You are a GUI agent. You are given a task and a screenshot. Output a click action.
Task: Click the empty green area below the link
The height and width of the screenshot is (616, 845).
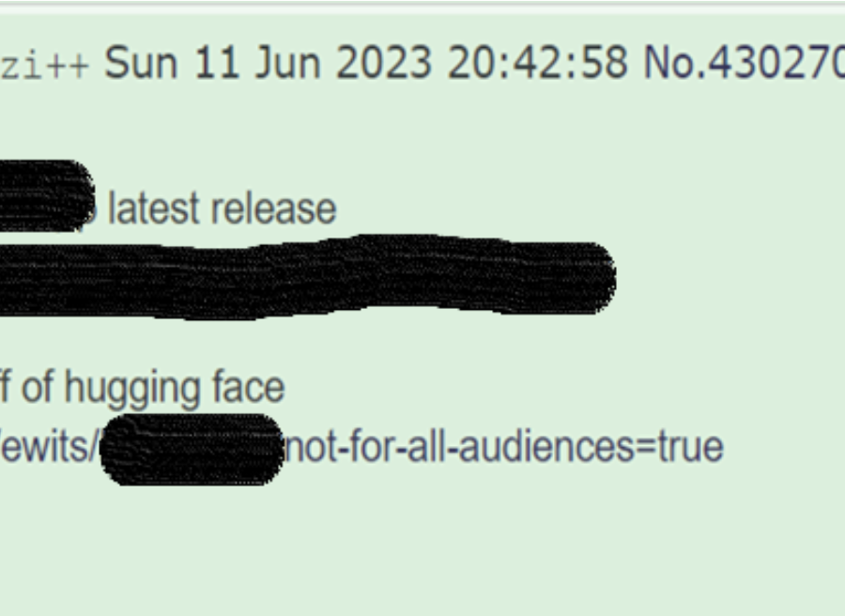click(x=422, y=549)
